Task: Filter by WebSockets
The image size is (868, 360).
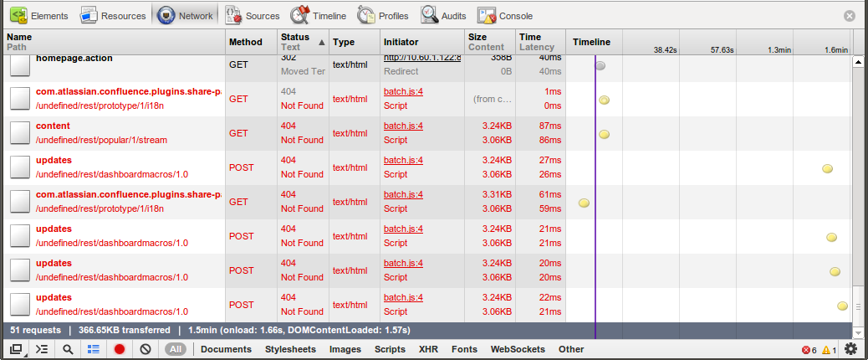Action: point(518,349)
